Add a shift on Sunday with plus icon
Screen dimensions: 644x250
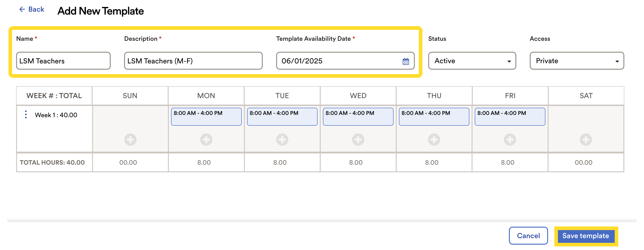[130, 140]
